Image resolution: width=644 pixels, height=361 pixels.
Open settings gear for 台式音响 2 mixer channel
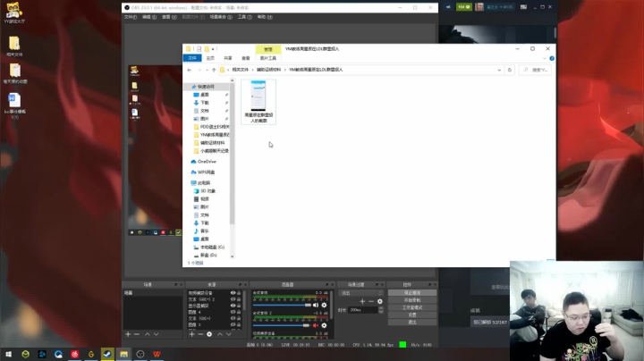coord(324,325)
